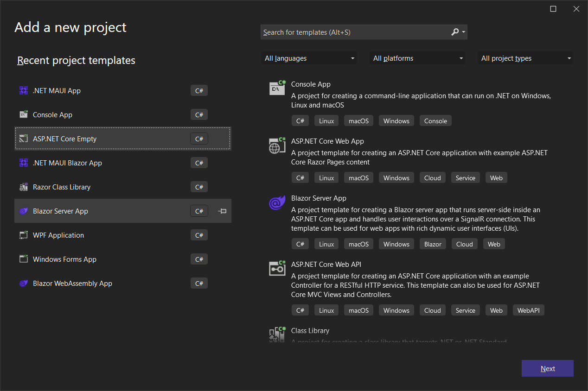Click the Blazor tag under Blazor Server App

click(x=433, y=244)
